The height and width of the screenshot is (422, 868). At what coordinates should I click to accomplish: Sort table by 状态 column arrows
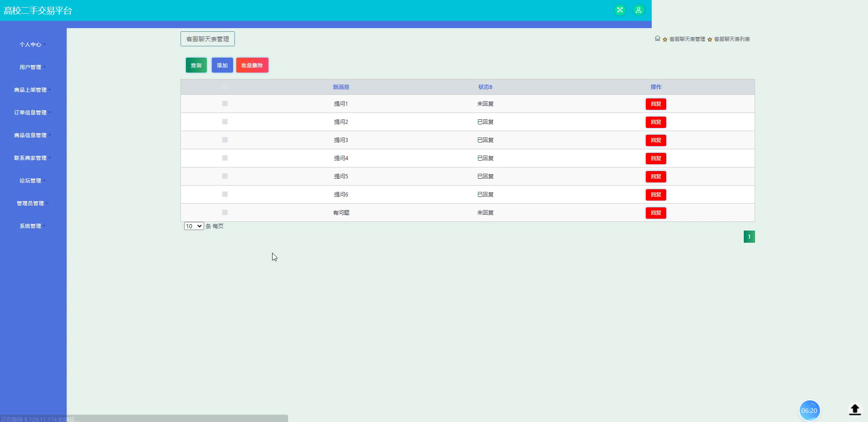point(491,87)
